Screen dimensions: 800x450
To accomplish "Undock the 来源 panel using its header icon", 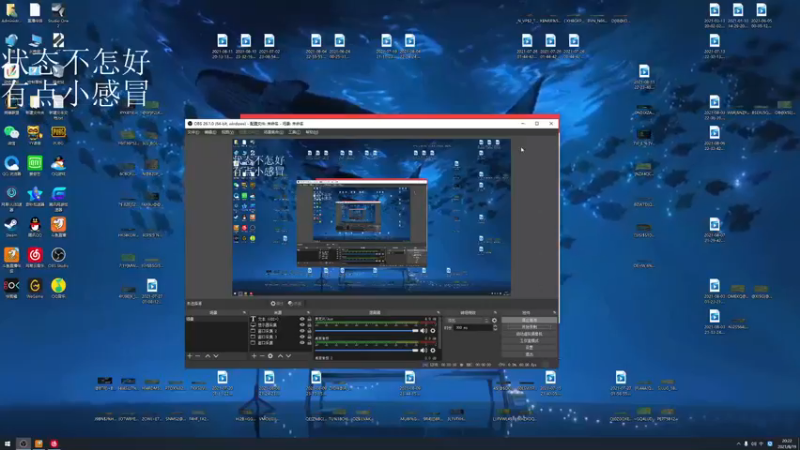I will [308, 312].
